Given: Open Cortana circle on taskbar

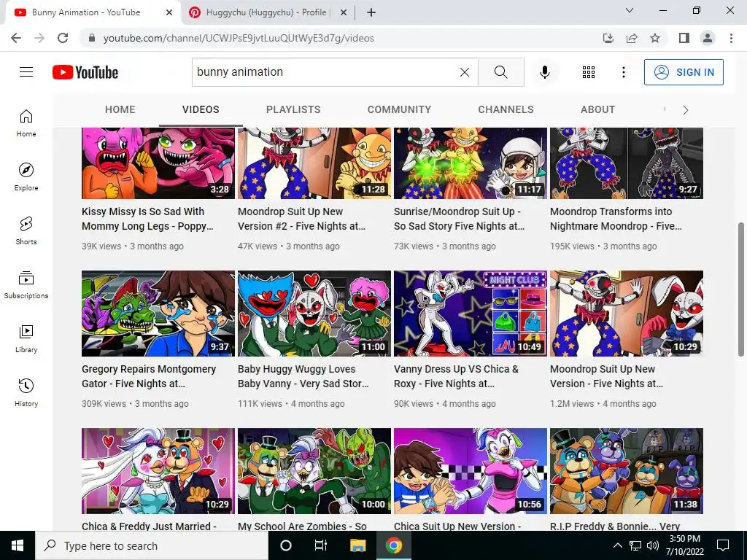Looking at the screenshot, I should pos(286,545).
